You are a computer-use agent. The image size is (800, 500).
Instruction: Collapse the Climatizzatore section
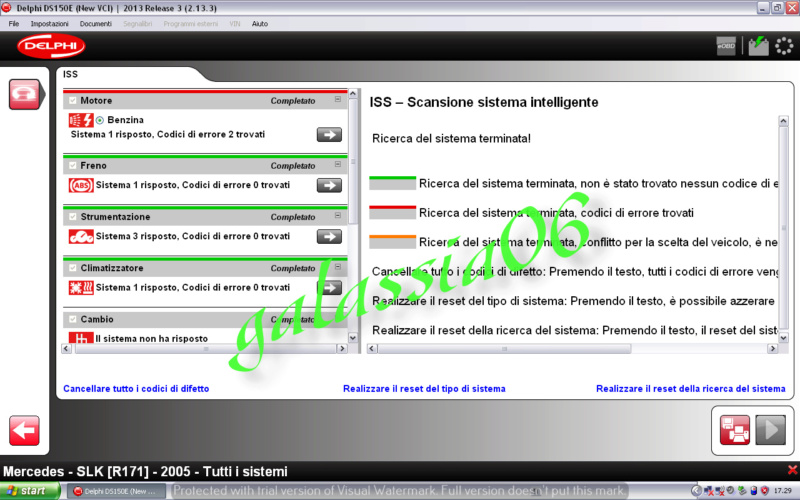point(338,267)
